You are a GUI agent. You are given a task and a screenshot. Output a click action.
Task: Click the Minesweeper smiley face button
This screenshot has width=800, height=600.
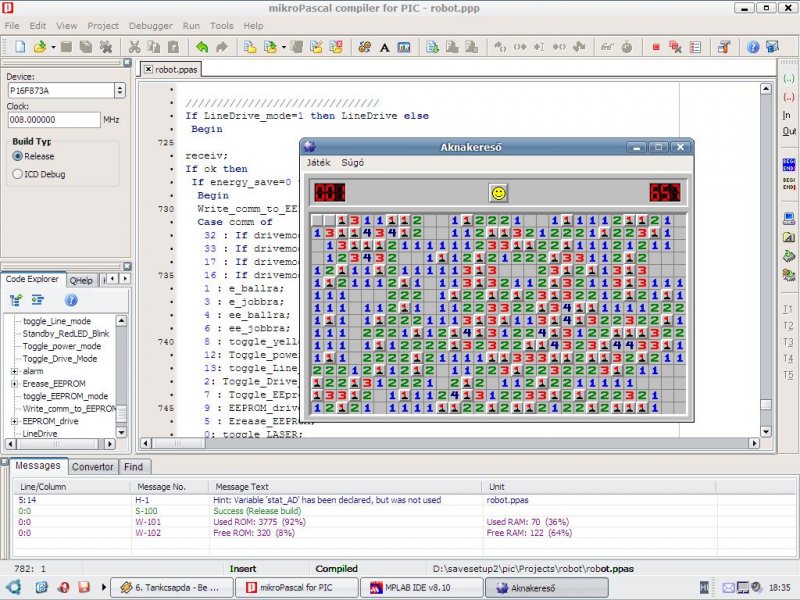[498, 193]
